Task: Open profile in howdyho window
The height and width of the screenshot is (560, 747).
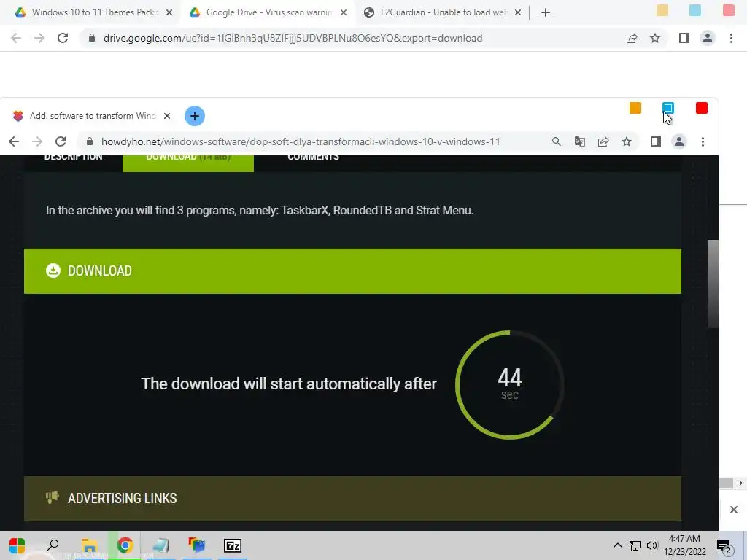Action: (x=679, y=141)
